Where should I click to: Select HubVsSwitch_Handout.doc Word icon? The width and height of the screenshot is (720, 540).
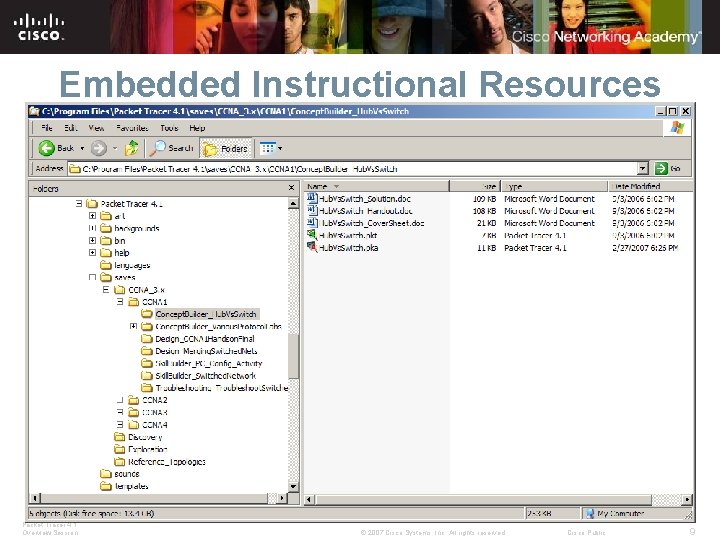312,210
